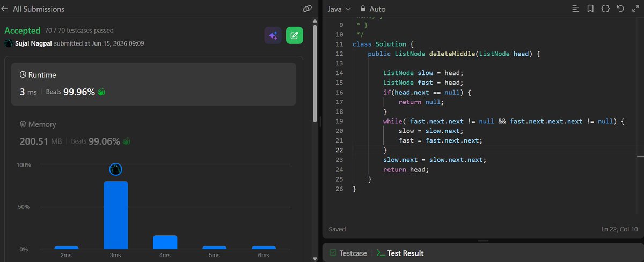Click the Test Result terminal icon
Image resolution: width=644 pixels, height=262 pixels.
click(x=380, y=253)
